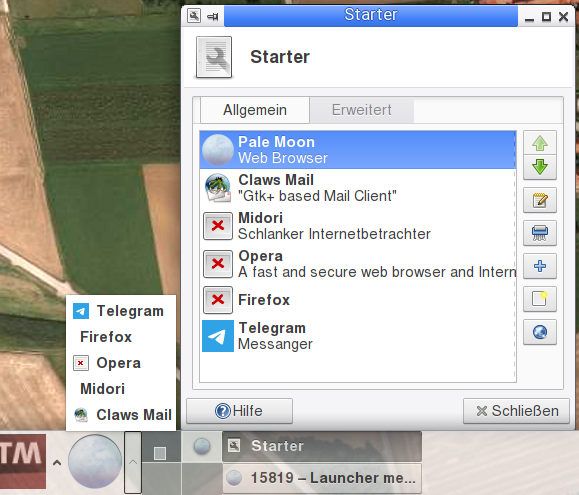Minimize the Starter window
Screen dimensions: 579x495
pos(529,17)
